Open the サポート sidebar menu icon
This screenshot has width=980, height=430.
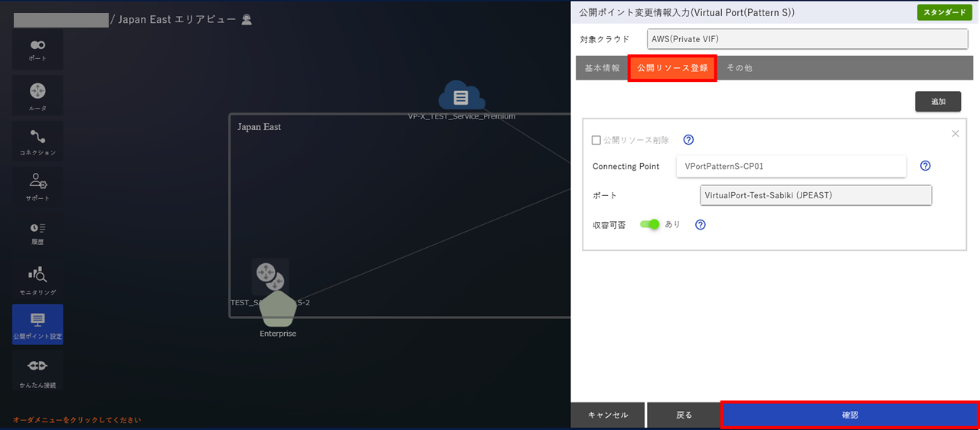pos(38,187)
